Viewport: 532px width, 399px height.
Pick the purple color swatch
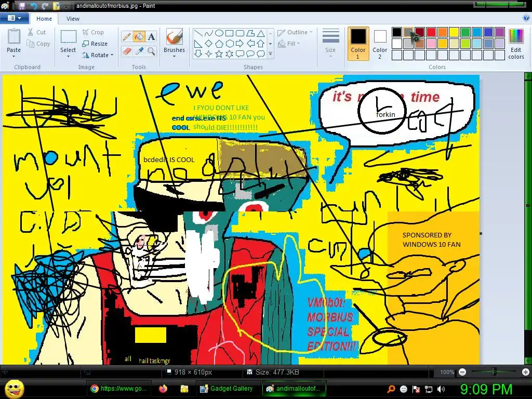(499, 32)
